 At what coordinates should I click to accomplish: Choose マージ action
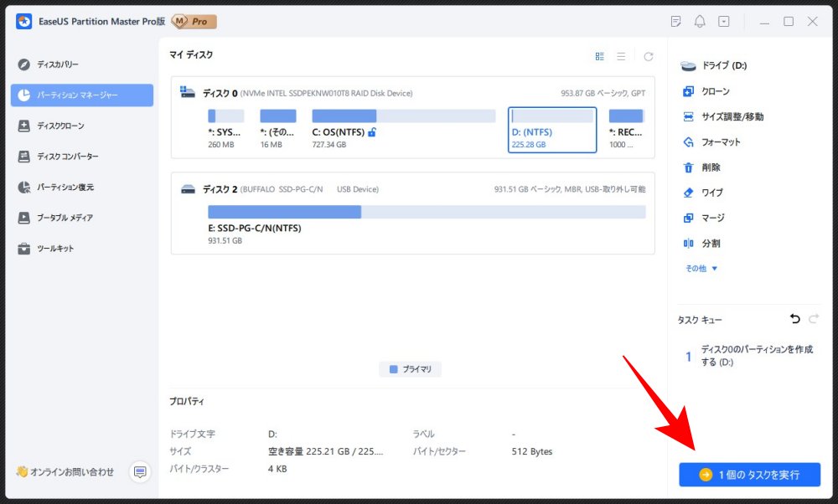705,218
